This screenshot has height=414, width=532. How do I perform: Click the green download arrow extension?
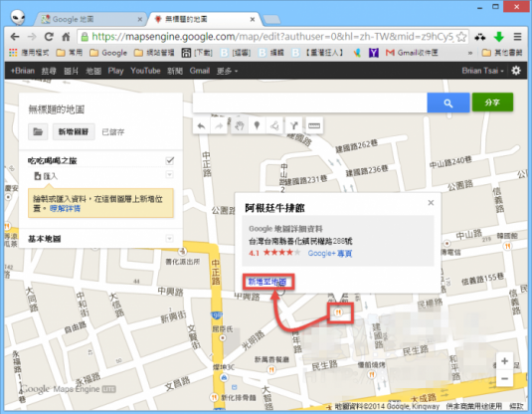(498, 37)
